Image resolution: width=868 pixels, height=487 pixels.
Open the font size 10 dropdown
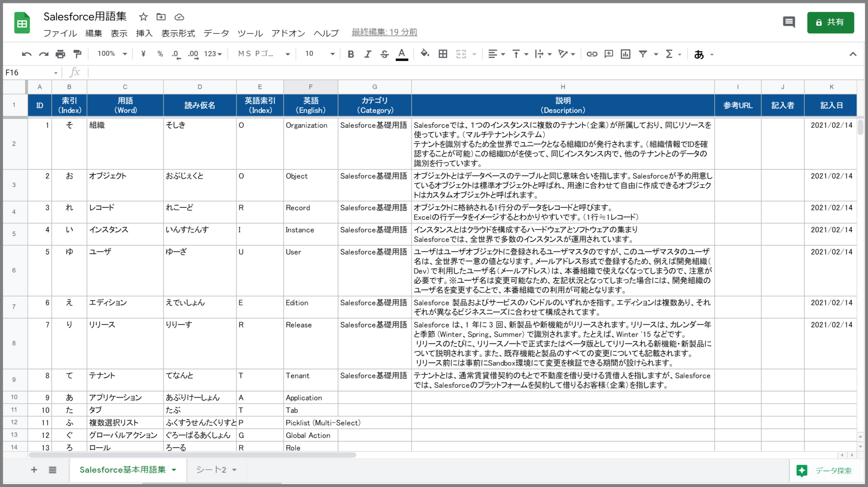coord(320,54)
